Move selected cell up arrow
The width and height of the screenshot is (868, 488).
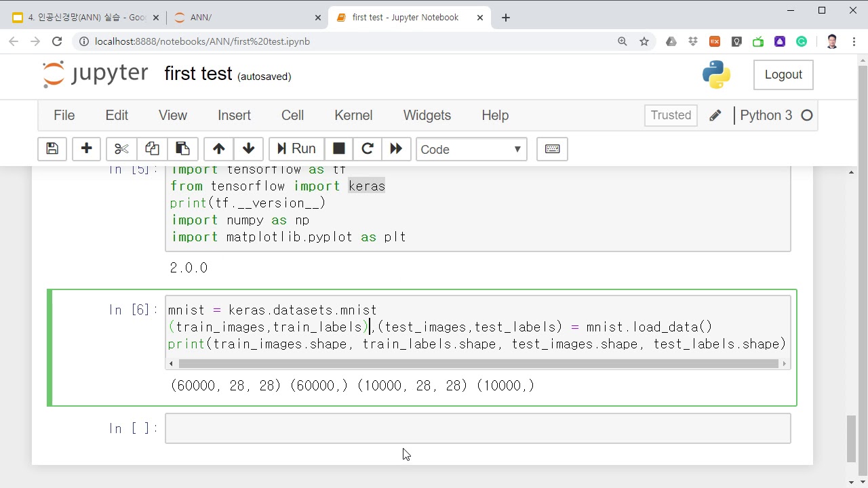click(x=218, y=149)
